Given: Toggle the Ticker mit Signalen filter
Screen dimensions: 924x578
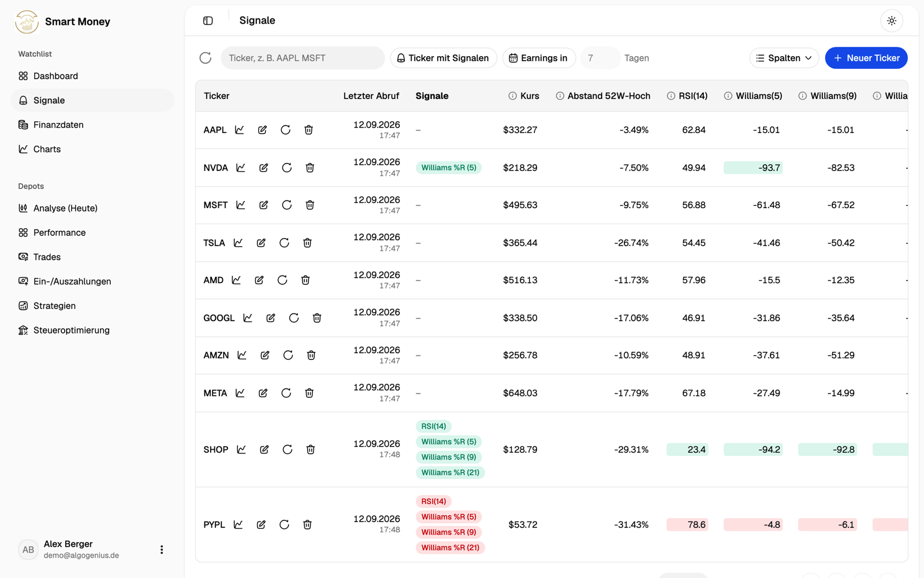Looking at the screenshot, I should [444, 58].
